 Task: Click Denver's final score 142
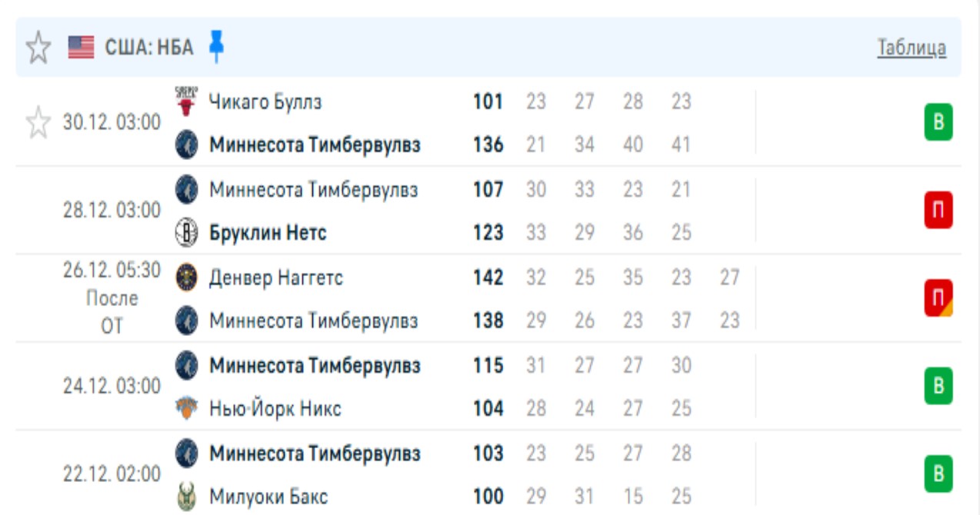[488, 277]
